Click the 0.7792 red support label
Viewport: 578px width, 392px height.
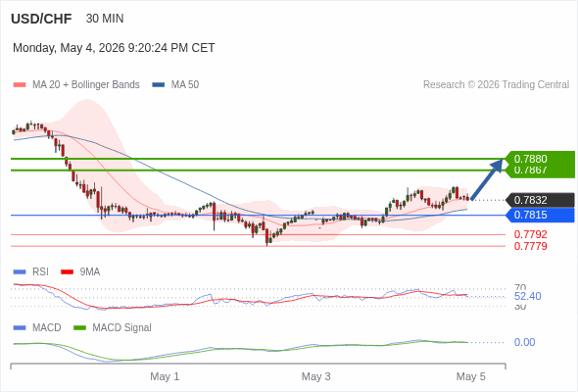click(530, 234)
